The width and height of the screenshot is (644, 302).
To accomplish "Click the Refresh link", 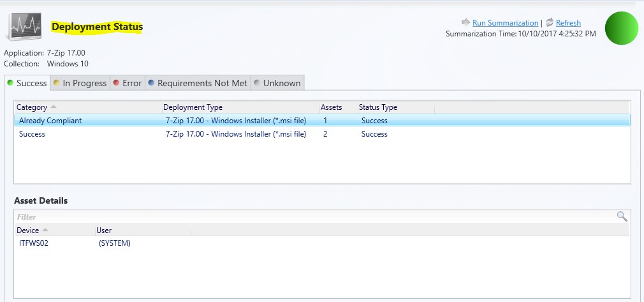I will pos(568,23).
